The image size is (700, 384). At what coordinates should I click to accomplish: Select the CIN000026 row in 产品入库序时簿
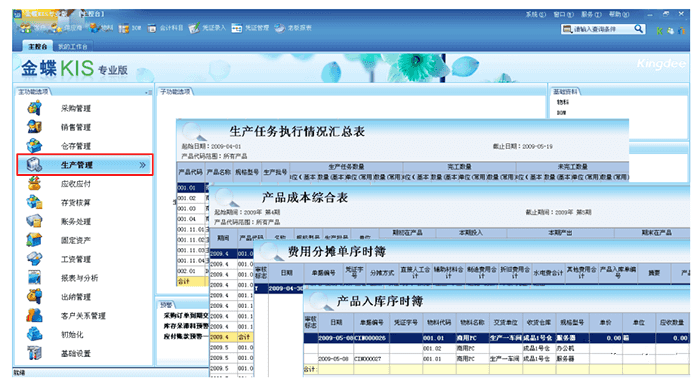496,338
